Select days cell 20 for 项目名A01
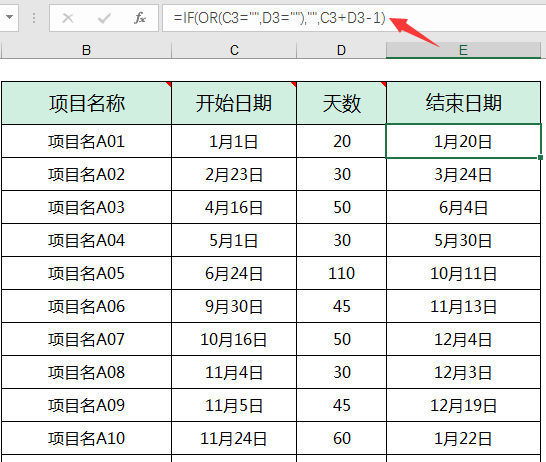The height and width of the screenshot is (462, 546). click(341, 141)
